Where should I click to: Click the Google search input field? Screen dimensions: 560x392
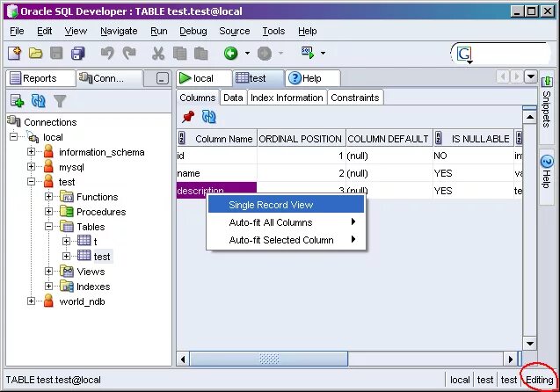tap(512, 54)
